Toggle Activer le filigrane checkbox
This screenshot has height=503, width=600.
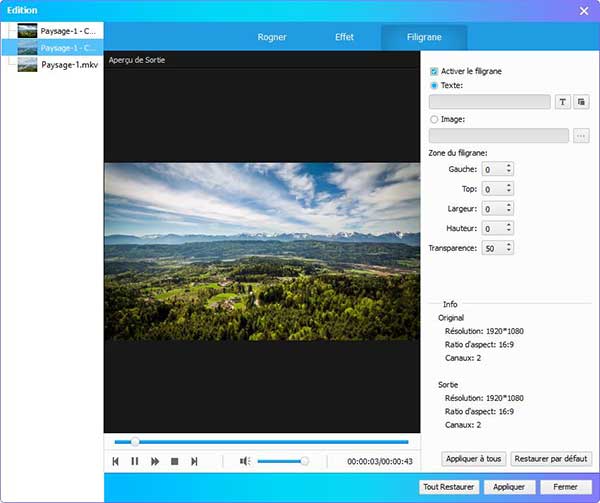[434, 72]
